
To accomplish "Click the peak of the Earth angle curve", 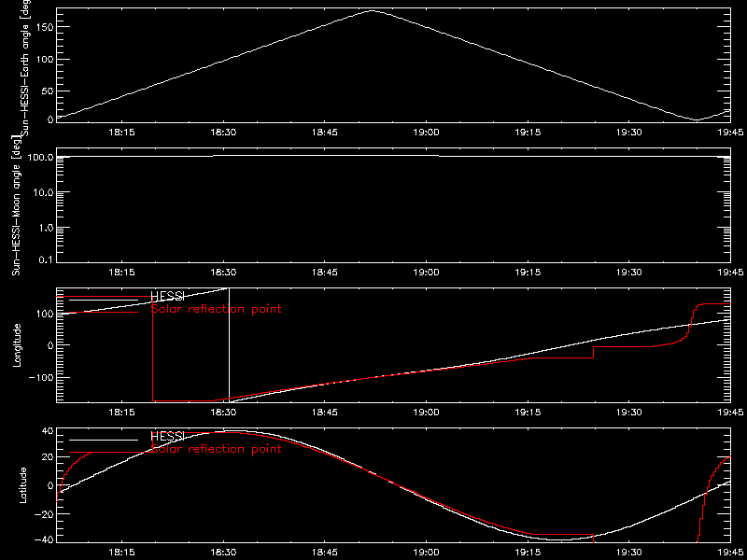I will [x=372, y=10].
